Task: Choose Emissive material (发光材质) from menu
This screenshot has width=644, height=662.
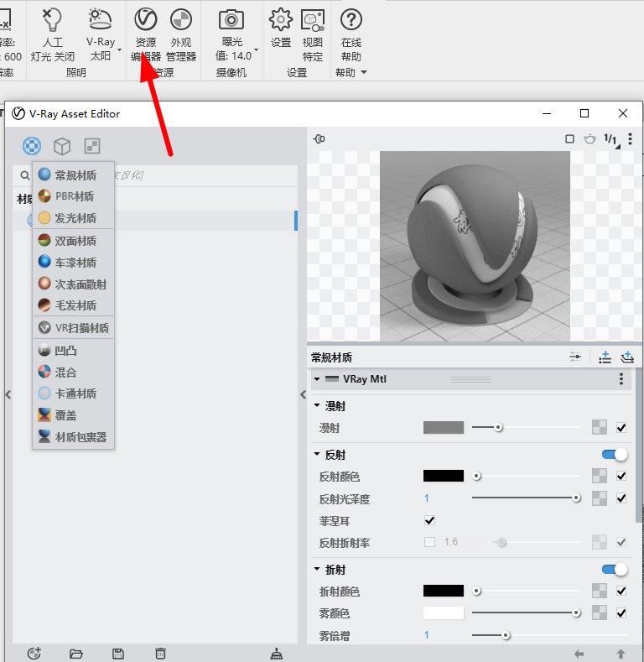Action: (x=74, y=218)
